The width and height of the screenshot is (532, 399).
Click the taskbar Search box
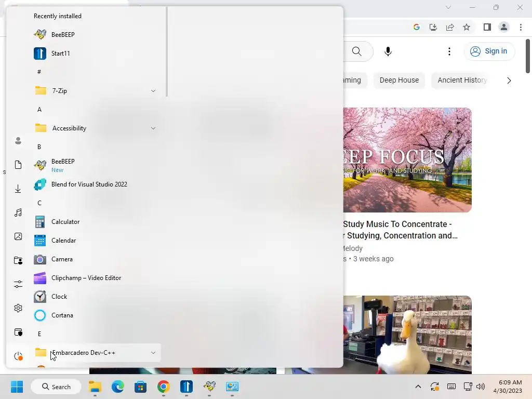tap(56, 387)
